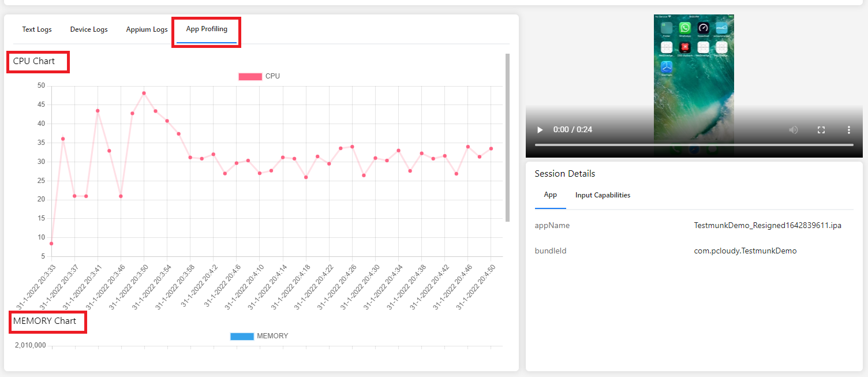This screenshot has width=868, height=377.
Task: Open the video three-dot options menu
Action: (x=848, y=130)
